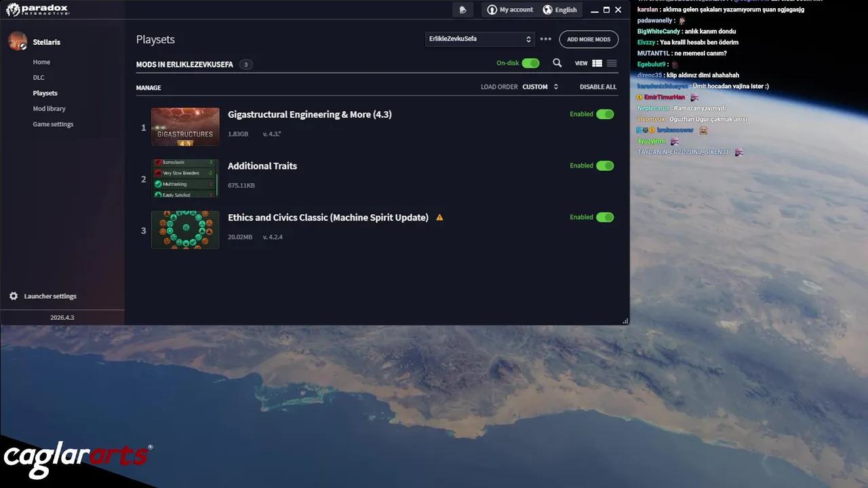
Task: Click the Gigastructures mod thumbnail
Action: pyautogui.click(x=185, y=127)
